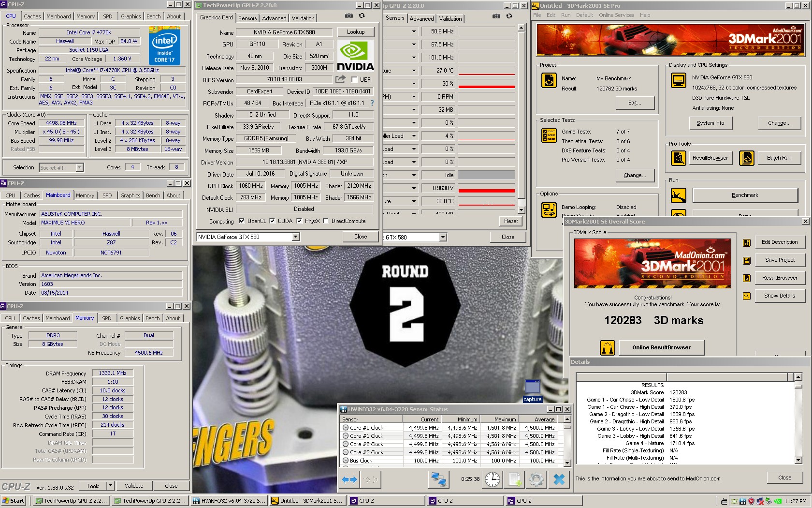Switch to the HWiNFO32 taskbar item
Viewport: 812px width, 508px height.
tap(230, 501)
